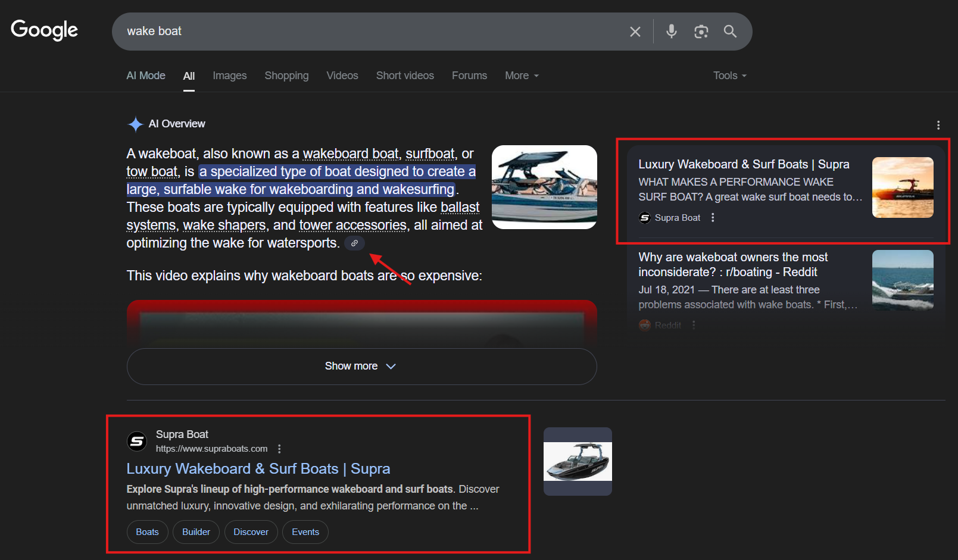Click the tower accessories underlined term
The image size is (958, 560).
click(353, 225)
